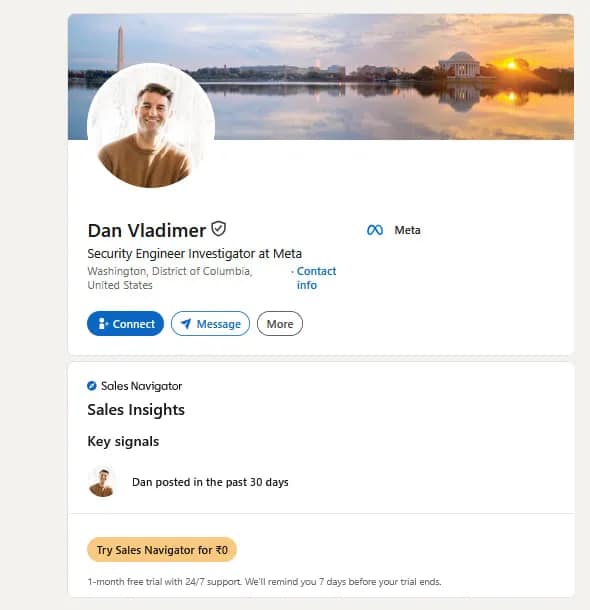The height and width of the screenshot is (610, 590).
Task: Expand the More actions menu
Action: point(280,324)
